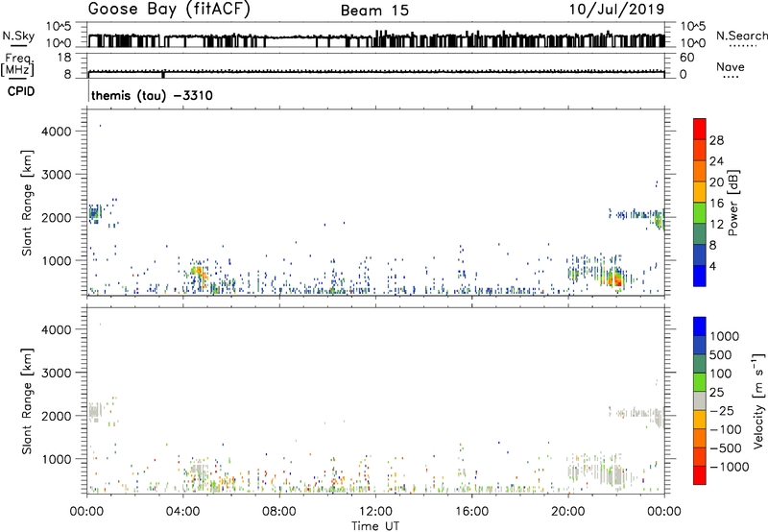The height and width of the screenshot is (532, 768).
Task: Click the '12:00' time axis label
Action: (x=375, y=512)
